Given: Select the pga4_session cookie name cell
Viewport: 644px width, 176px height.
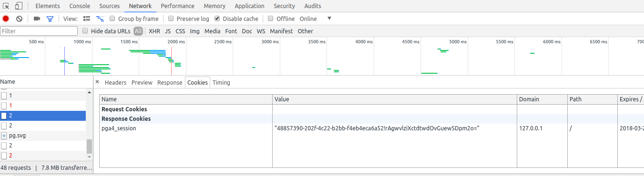Looking at the screenshot, I should 186,128.
